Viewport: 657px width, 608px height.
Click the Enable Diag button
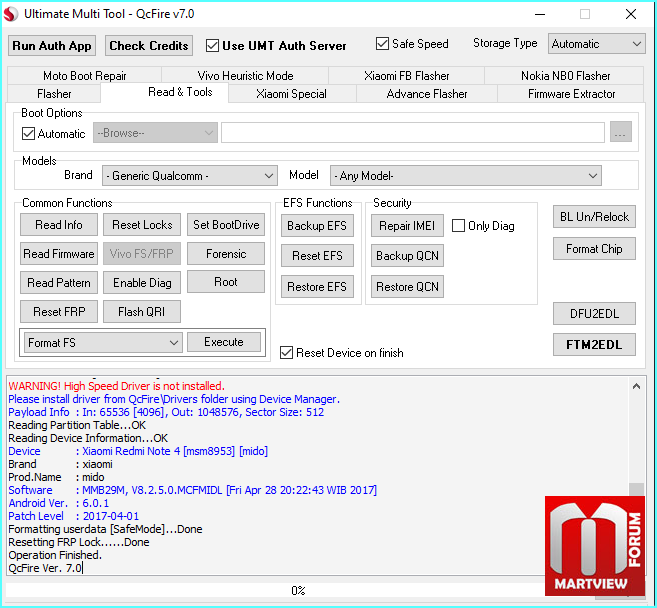(142, 282)
